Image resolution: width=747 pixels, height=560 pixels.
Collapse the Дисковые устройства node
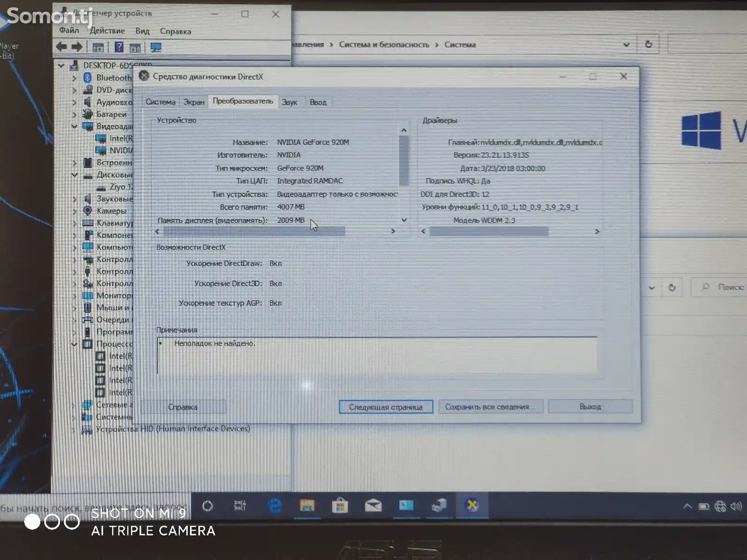74,175
